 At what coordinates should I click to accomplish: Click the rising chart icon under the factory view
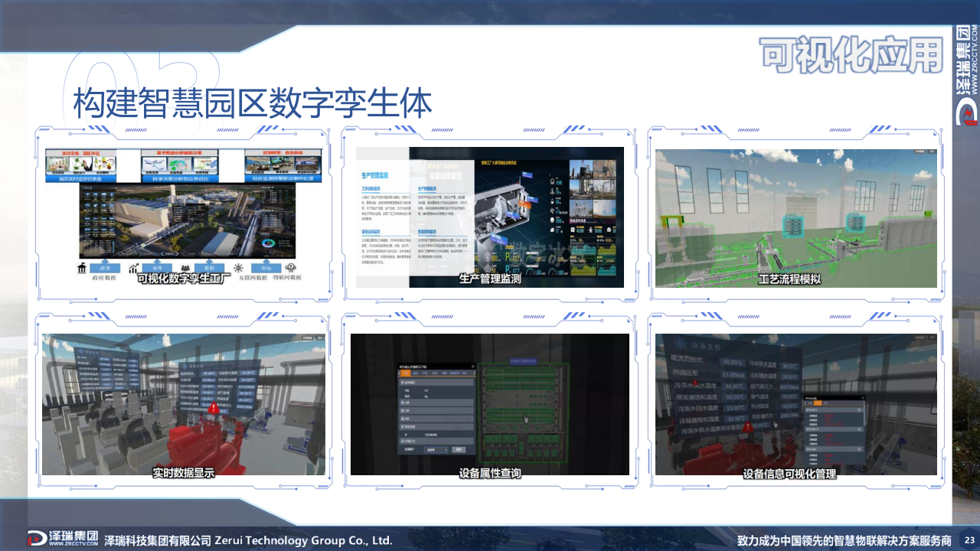[x=135, y=269]
